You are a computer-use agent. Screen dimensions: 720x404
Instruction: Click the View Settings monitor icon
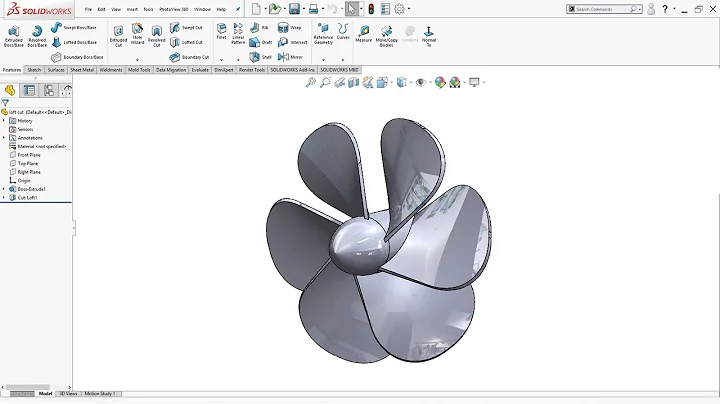click(474, 82)
